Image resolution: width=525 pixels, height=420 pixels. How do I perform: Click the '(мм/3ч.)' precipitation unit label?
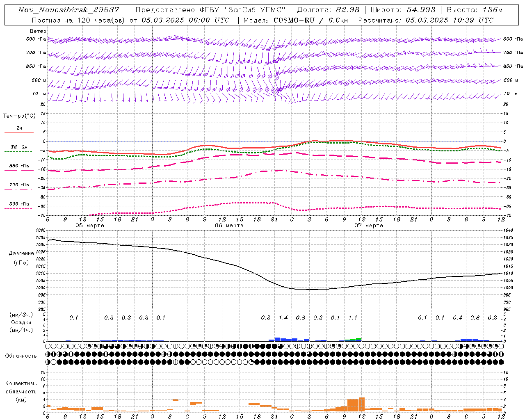coord(21,315)
